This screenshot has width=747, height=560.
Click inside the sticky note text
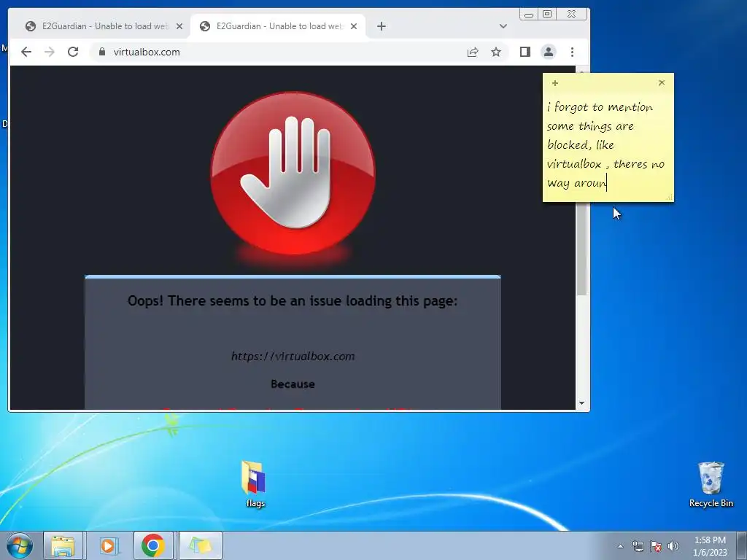(606, 145)
